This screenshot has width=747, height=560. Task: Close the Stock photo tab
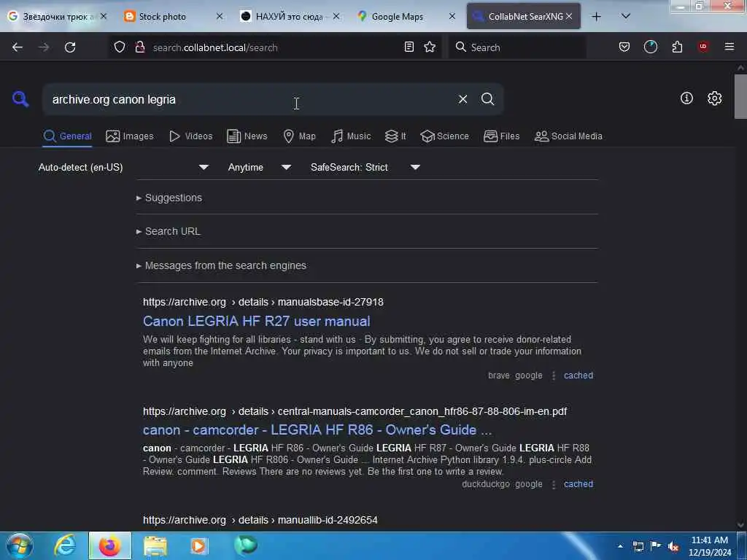click(219, 16)
